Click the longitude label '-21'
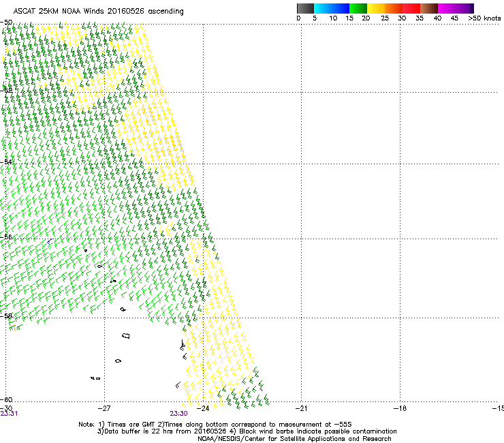Image resolution: width=504 pixels, height=443 pixels. click(301, 408)
